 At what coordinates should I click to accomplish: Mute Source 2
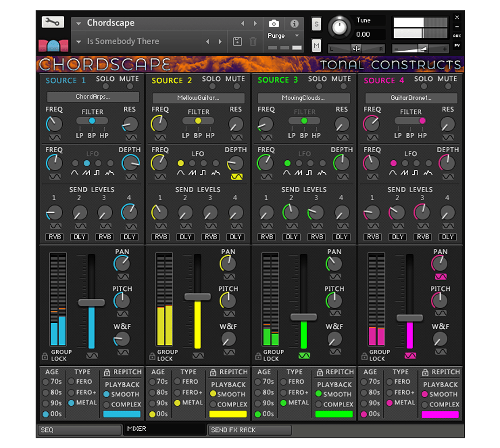click(x=235, y=86)
